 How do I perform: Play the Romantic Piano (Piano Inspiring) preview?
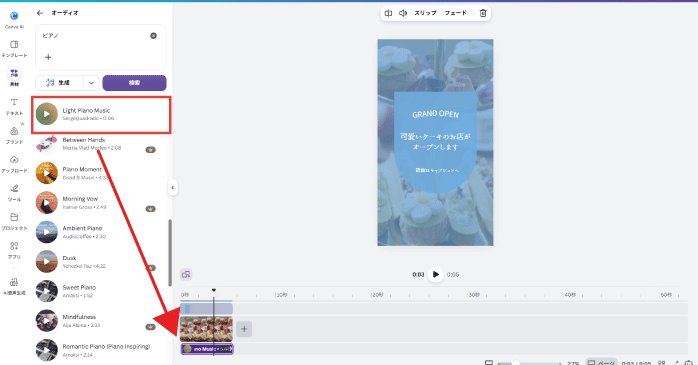[47, 350]
